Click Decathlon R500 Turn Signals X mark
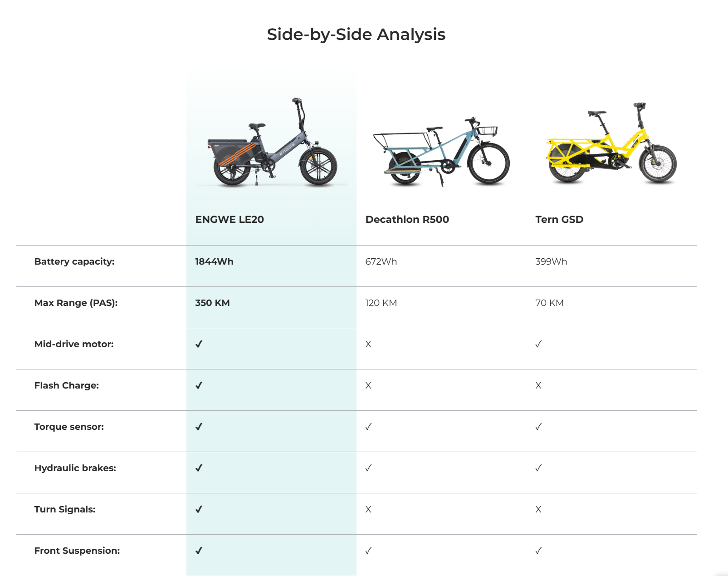The image size is (728, 576). [368, 510]
